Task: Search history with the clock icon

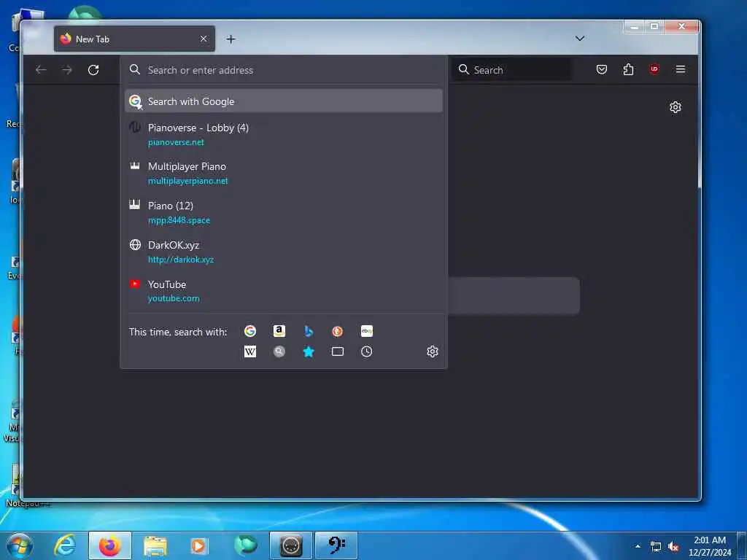Action: [x=367, y=351]
